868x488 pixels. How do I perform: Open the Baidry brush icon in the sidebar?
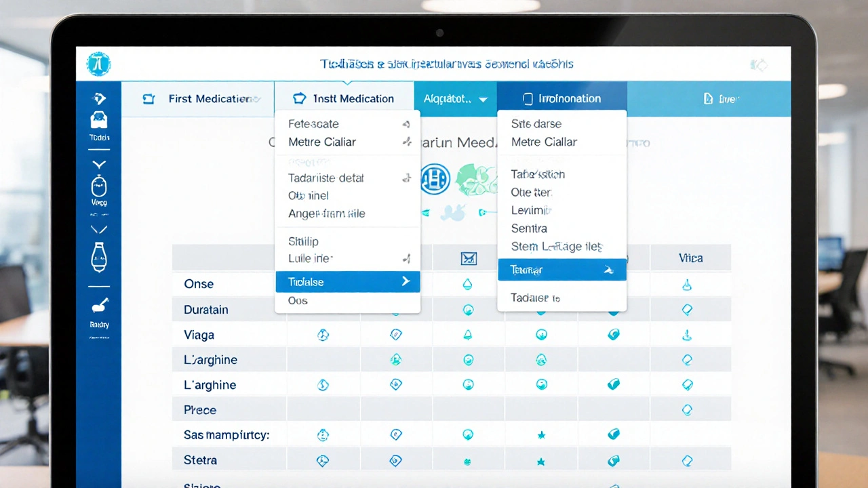[x=99, y=306]
